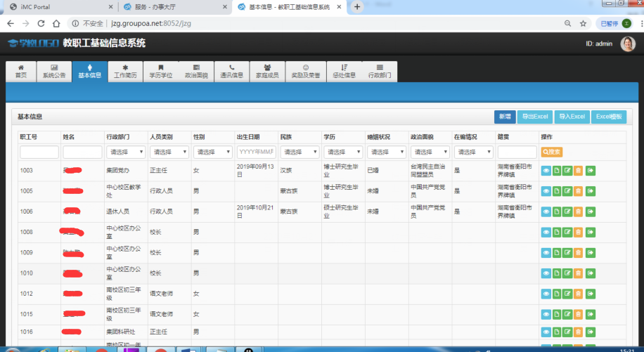Switch to the 工作简历 tab
The image size is (644, 352).
pyautogui.click(x=125, y=72)
